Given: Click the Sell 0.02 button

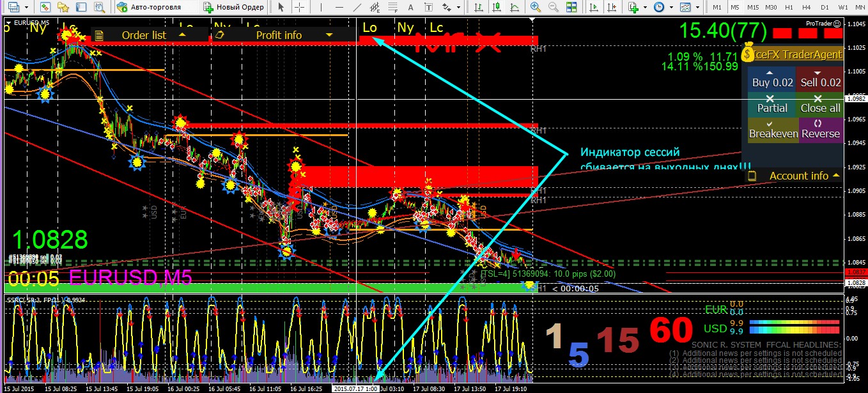Looking at the screenshot, I should coord(820,79).
